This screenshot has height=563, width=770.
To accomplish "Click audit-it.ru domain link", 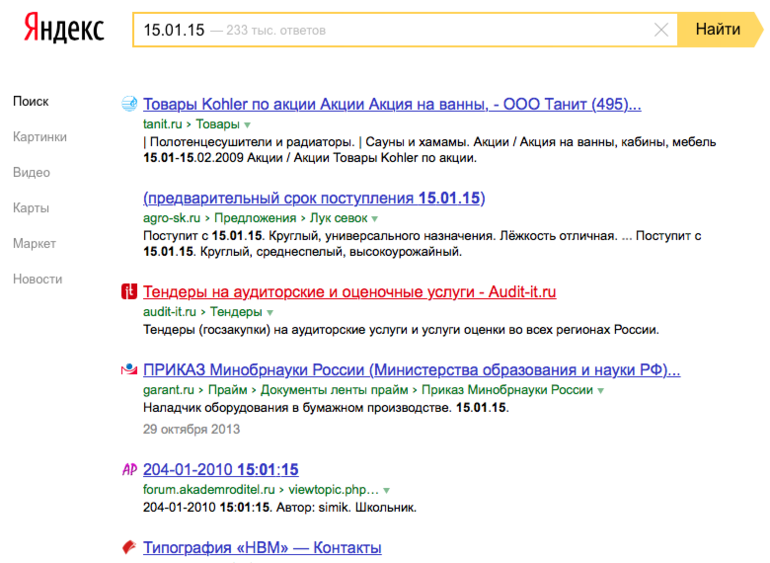I will (x=169, y=311).
